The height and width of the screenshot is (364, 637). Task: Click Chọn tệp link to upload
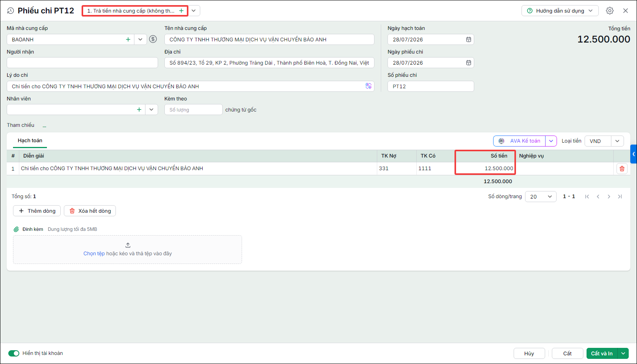[x=94, y=254]
